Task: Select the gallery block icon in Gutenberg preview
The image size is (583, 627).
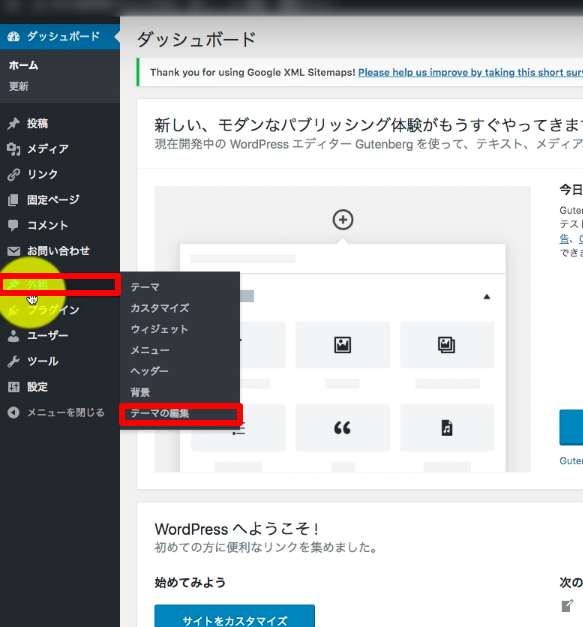Action: [447, 345]
